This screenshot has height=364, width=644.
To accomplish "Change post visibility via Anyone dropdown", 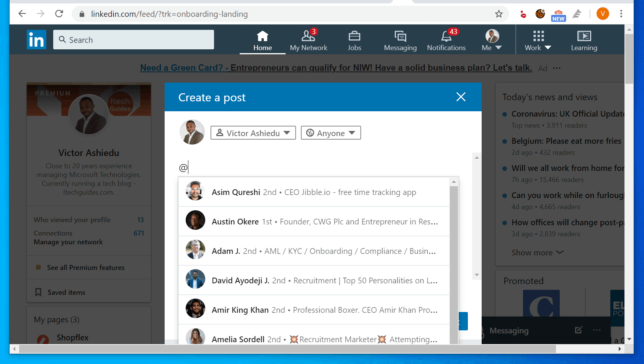I will [x=330, y=133].
